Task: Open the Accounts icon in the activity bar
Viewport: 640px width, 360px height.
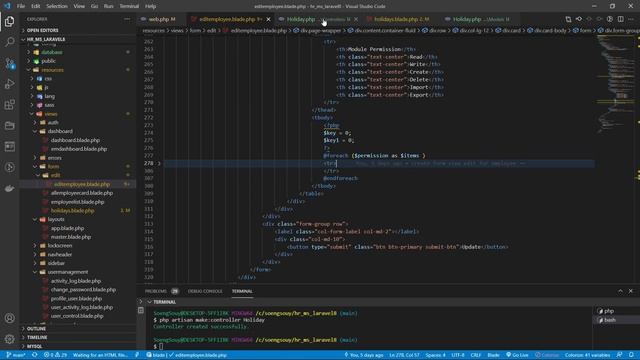Action: click(9, 318)
